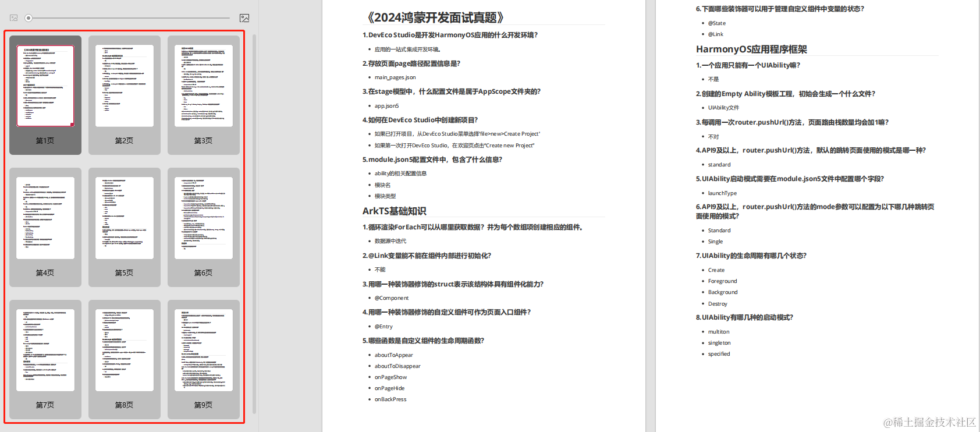Click question 2.@Link变量能不能在组件内部进行初始化
This screenshot has height=432, width=980.
click(x=427, y=256)
